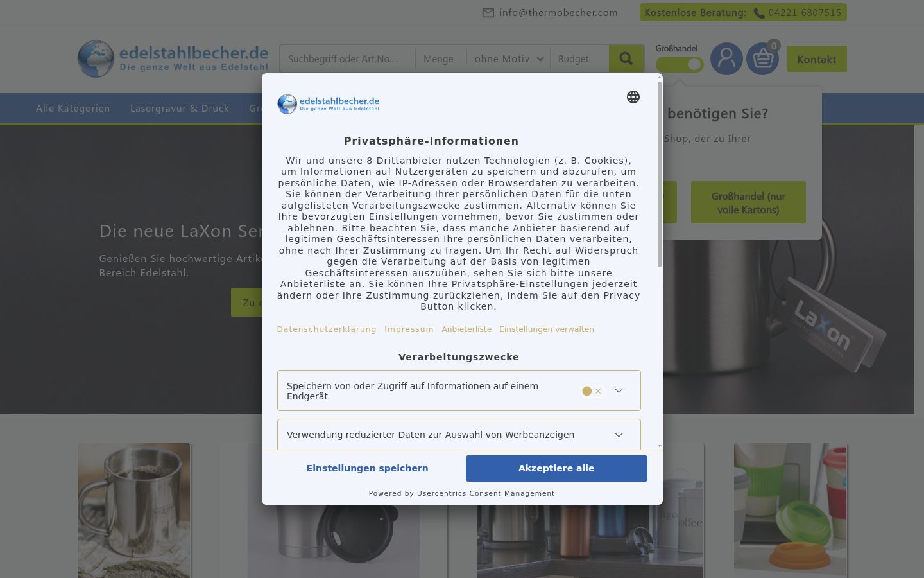Viewport: 924px width, 578px height.
Task: Open the steel mug product thumbnail
Action: point(134,511)
